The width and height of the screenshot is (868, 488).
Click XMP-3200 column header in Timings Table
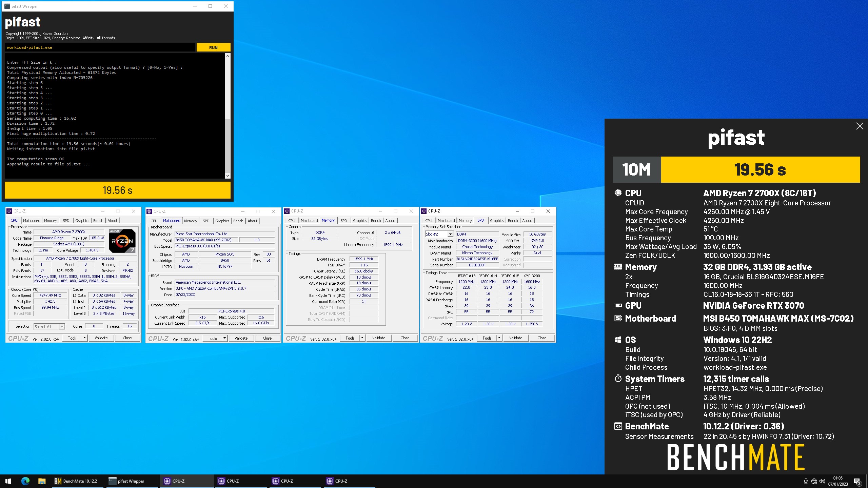[532, 276]
